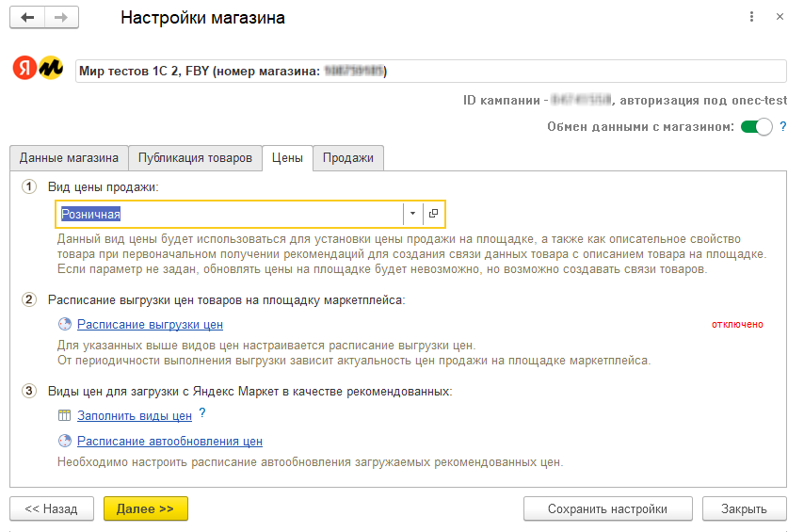The image size is (804, 532).
Task: Click the globe icon for auto-update schedule
Action: click(x=64, y=441)
